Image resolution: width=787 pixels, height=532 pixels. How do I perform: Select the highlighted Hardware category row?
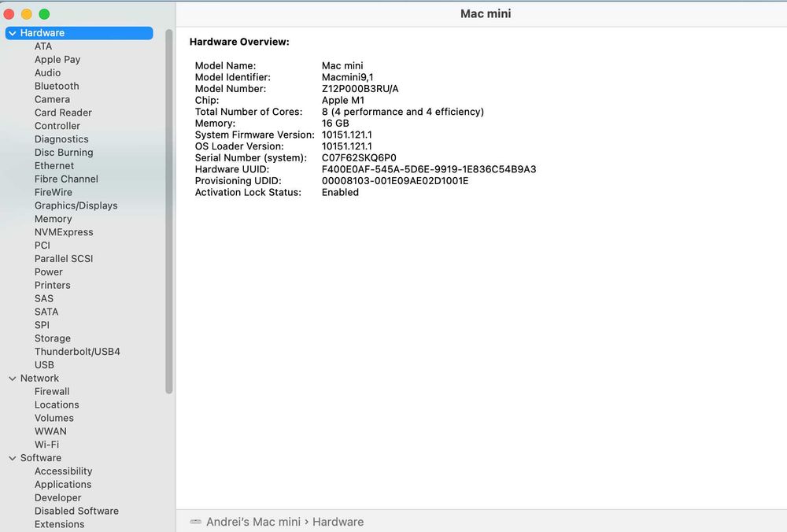click(79, 33)
